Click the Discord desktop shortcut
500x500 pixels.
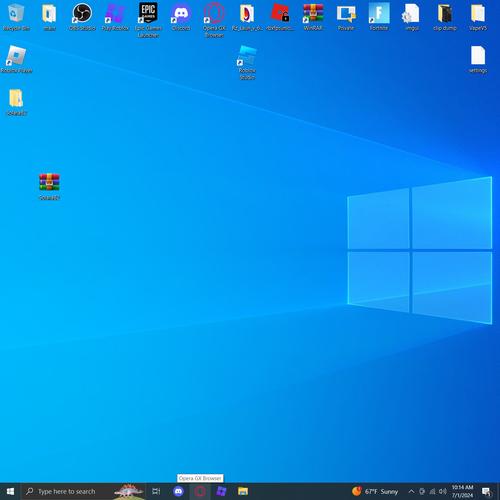pos(181,17)
